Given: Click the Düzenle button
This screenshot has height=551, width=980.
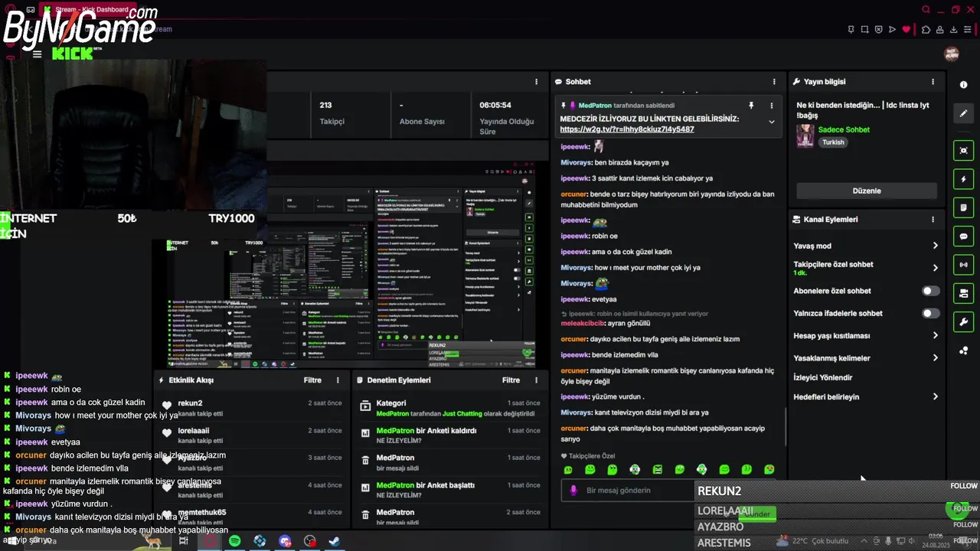Looking at the screenshot, I should coord(867,191).
